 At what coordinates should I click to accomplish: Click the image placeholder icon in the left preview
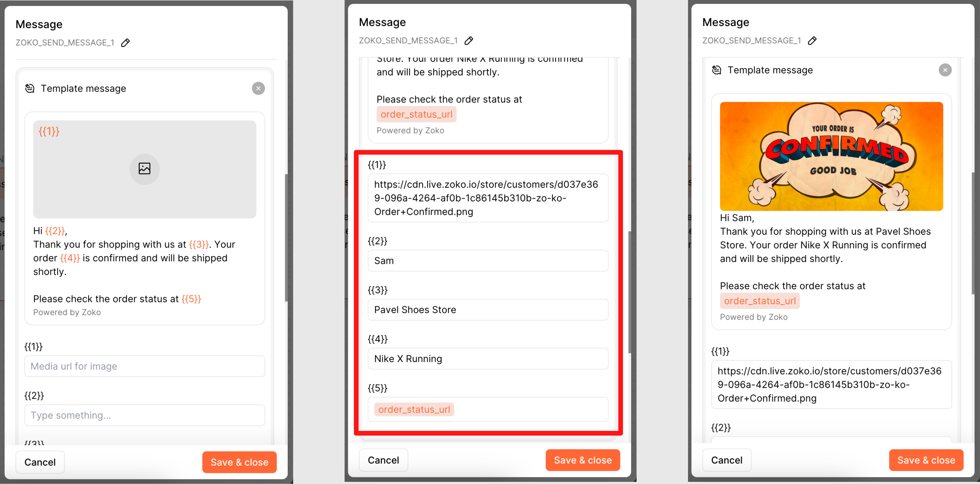point(145,169)
